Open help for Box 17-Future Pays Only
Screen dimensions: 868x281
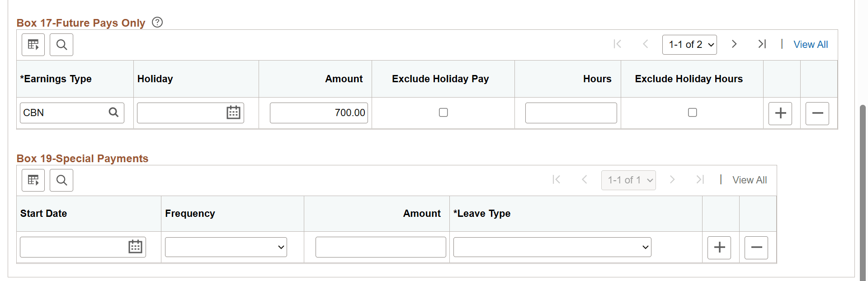[x=157, y=22]
